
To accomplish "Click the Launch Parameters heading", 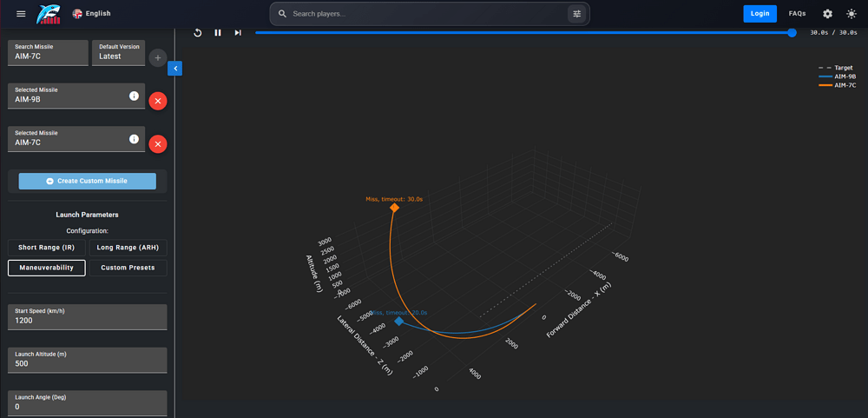I will pyautogui.click(x=87, y=215).
